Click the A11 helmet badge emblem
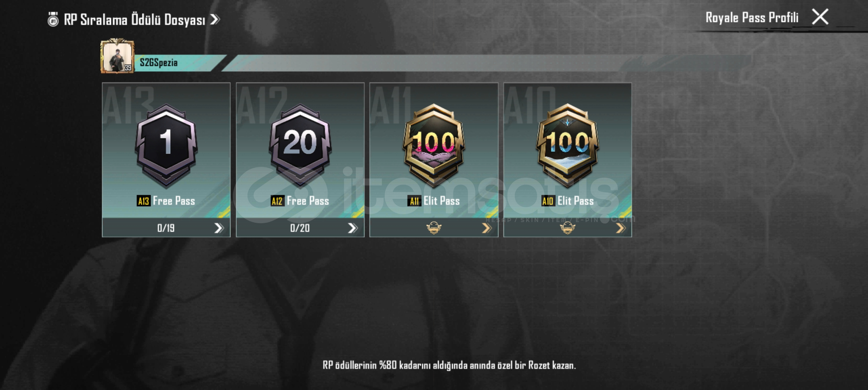Image resolution: width=868 pixels, height=390 pixels. coord(434,228)
